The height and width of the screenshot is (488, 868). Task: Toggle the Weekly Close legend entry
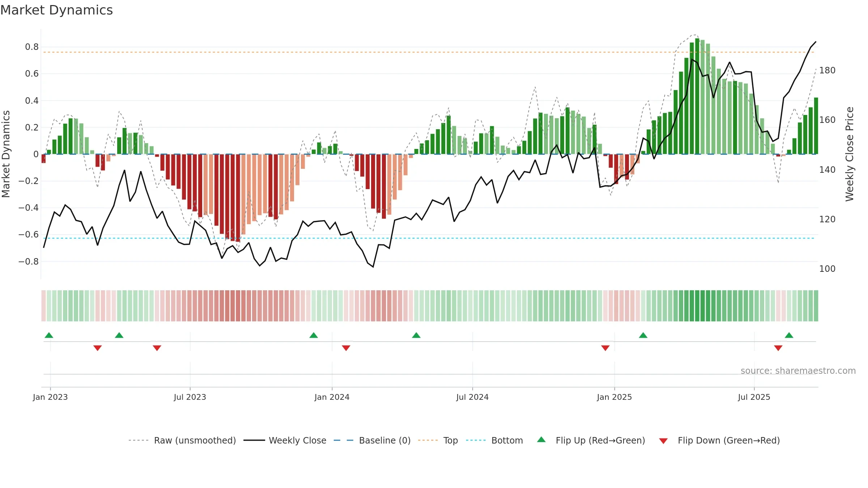[x=285, y=440]
